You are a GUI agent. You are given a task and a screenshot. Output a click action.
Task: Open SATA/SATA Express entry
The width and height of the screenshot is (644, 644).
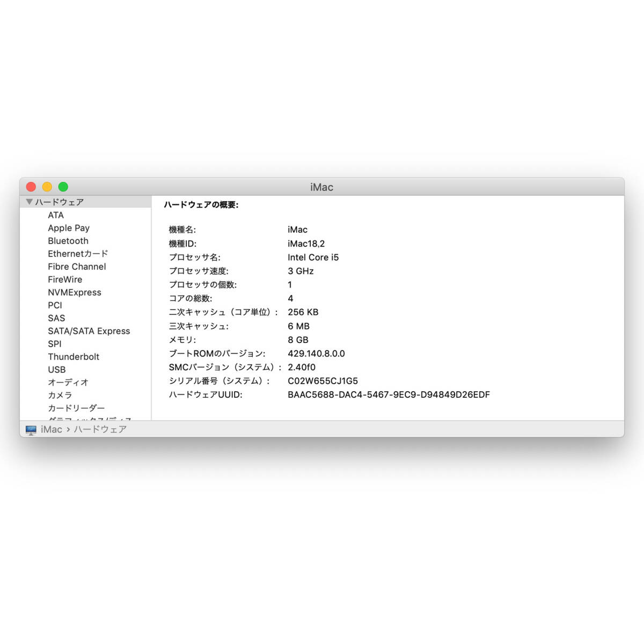[89, 331]
